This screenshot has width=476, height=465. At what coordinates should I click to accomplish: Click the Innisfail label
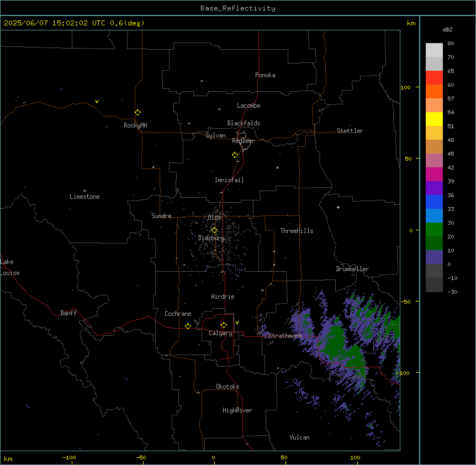[229, 180]
